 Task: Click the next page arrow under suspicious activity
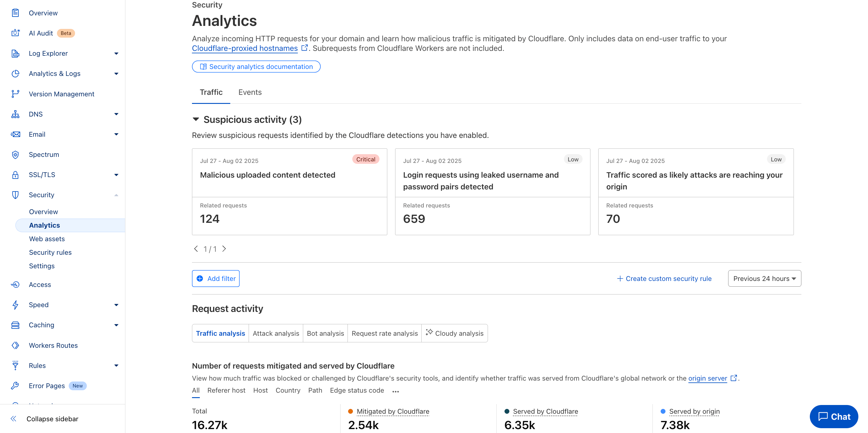(x=225, y=248)
